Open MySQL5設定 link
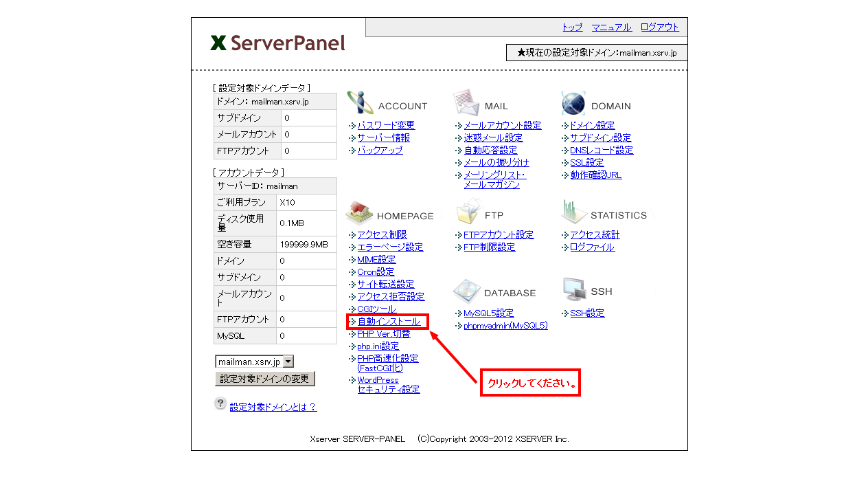 (x=489, y=313)
